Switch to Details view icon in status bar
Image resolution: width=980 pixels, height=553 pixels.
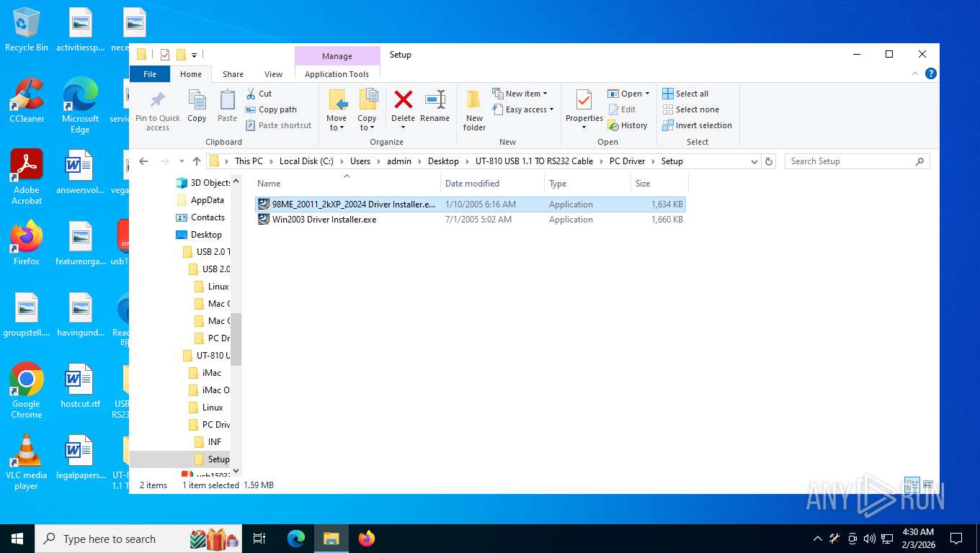[912, 485]
